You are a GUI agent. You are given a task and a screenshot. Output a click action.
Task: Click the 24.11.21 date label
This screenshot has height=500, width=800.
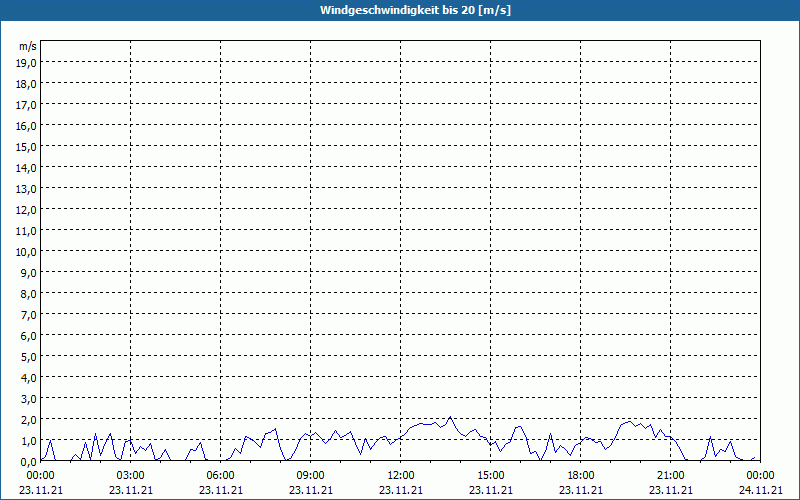[760, 490]
